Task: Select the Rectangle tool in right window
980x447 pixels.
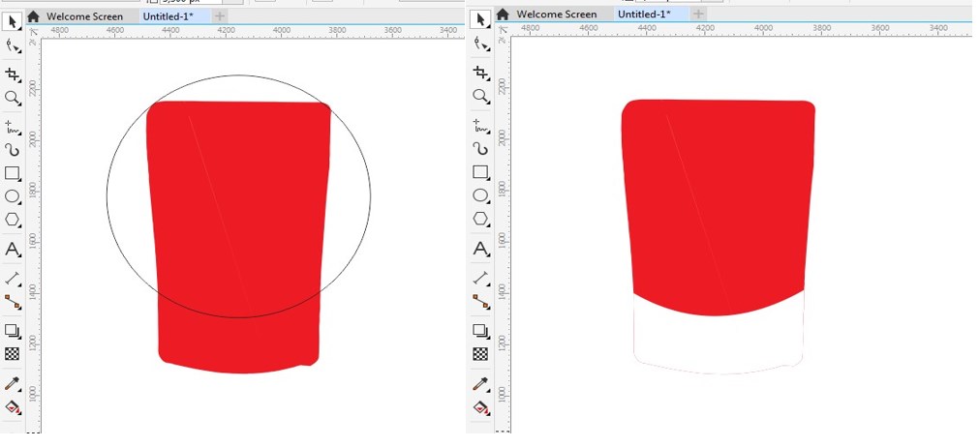Action: coord(480,171)
